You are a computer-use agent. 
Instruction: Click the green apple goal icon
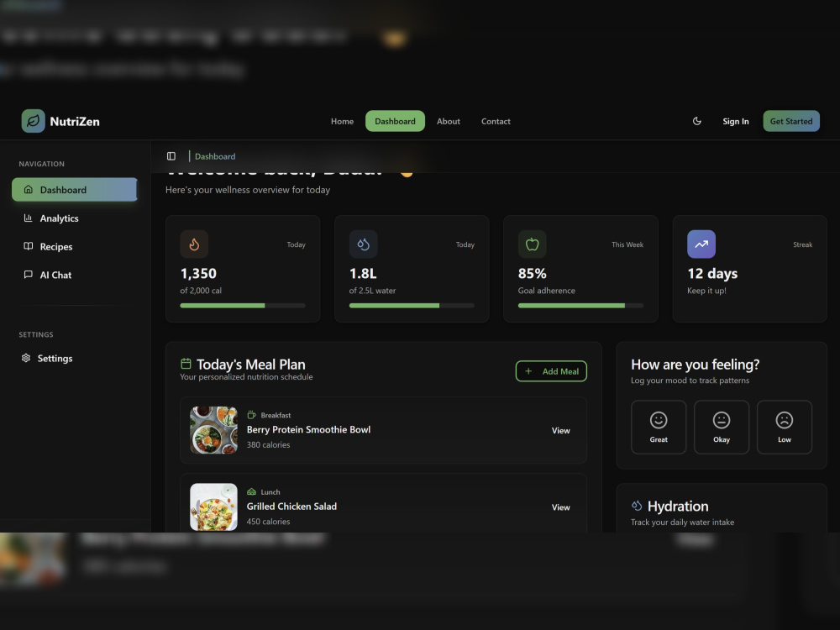[x=532, y=244]
